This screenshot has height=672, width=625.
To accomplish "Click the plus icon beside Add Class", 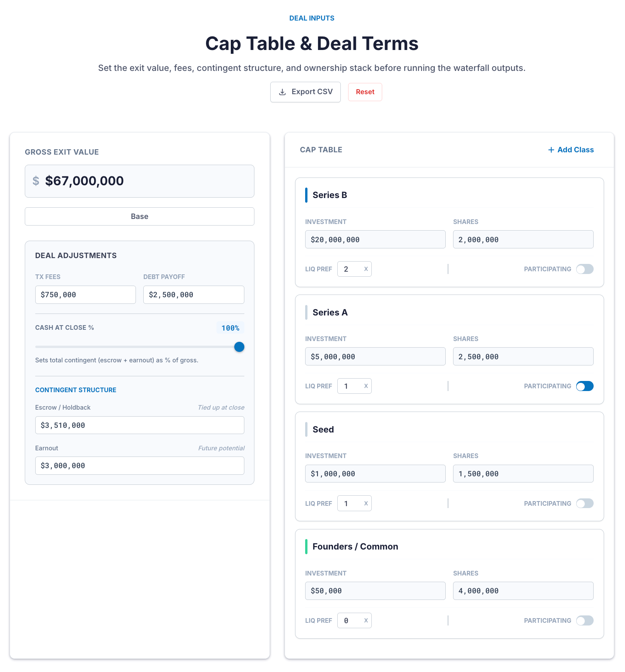I will (551, 150).
